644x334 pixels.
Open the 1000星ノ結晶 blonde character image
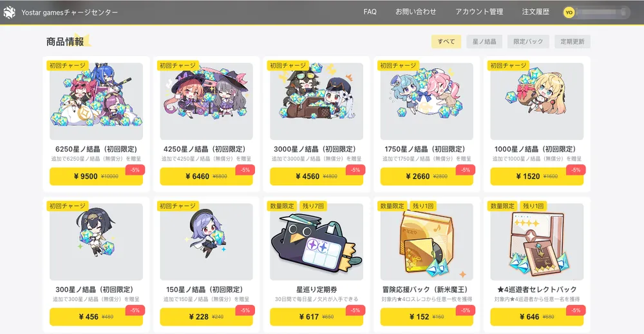coord(537,101)
